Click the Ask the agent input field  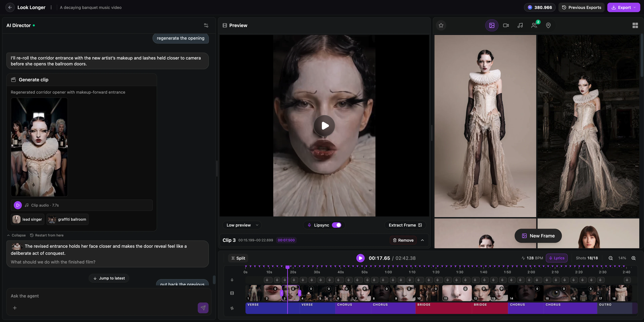109,296
